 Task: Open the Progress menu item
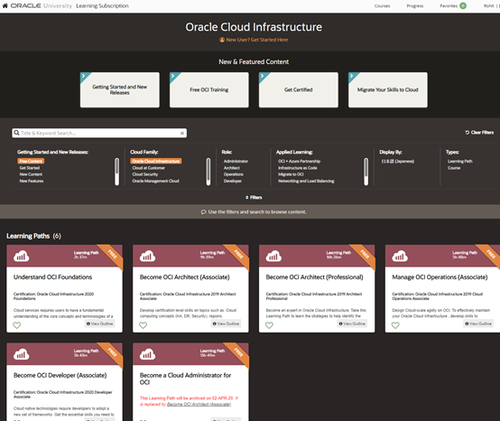pos(415,6)
